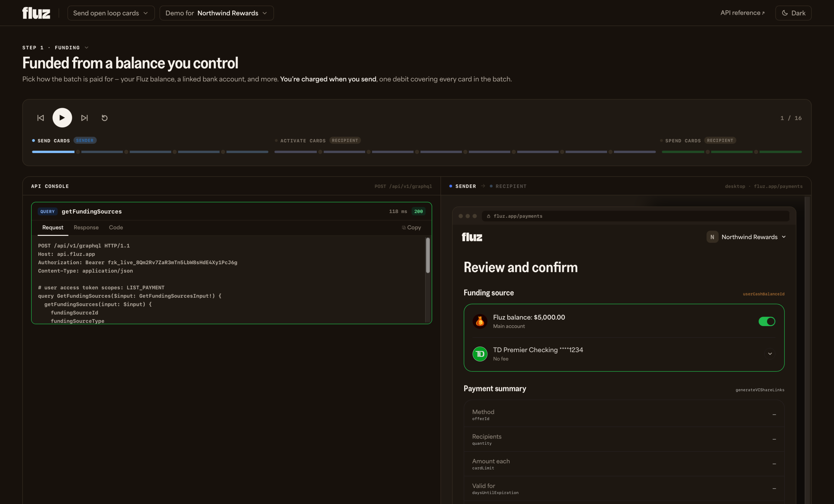Restart the demo with the reset icon

pos(105,118)
